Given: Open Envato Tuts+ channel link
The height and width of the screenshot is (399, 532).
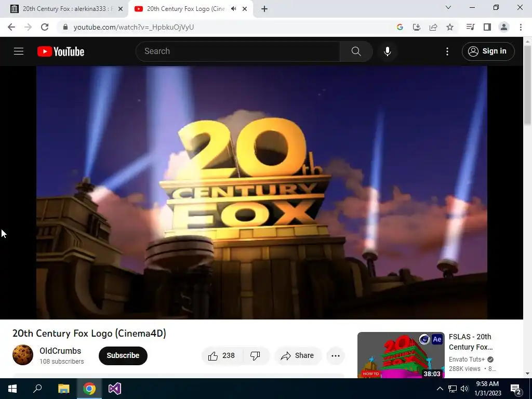Looking at the screenshot, I should [x=467, y=360].
